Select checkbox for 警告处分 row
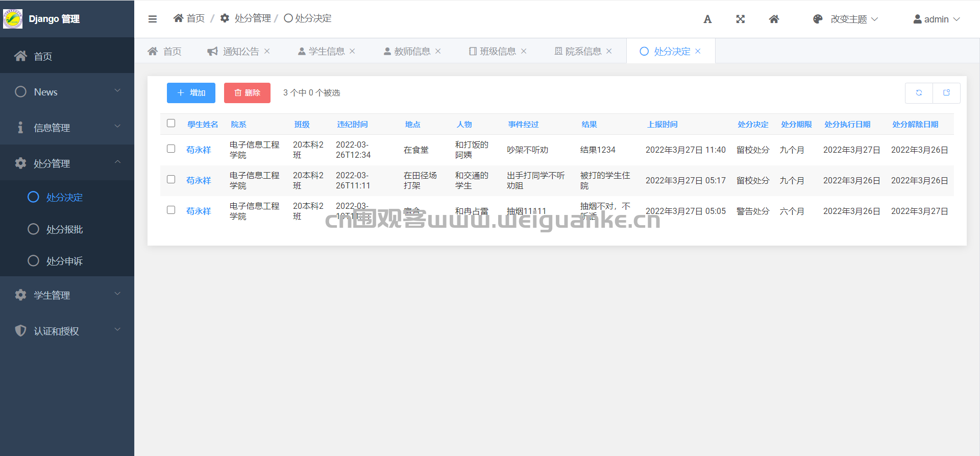Screen dimensions: 980x456 pos(171,210)
